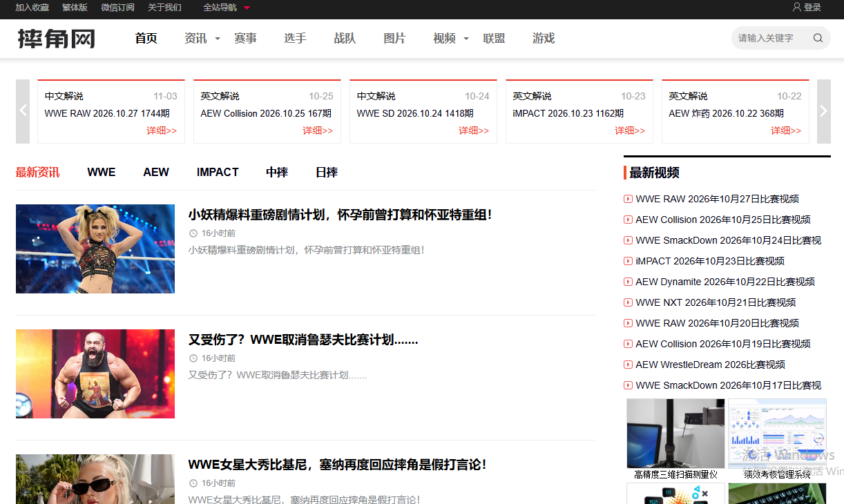Expand the 资讯 menu dropdown arrow
Image resolution: width=844 pixels, height=504 pixels.
[218, 39]
